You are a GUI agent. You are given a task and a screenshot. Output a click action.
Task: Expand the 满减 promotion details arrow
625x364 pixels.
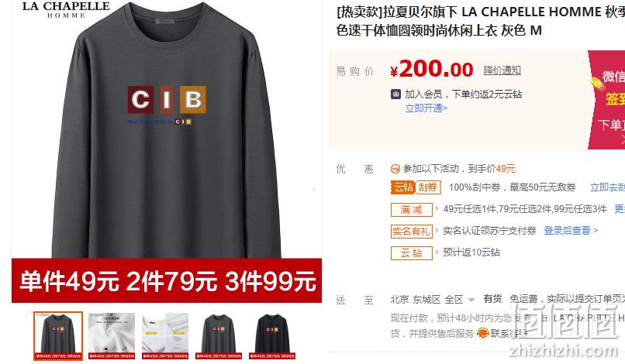tap(437, 208)
